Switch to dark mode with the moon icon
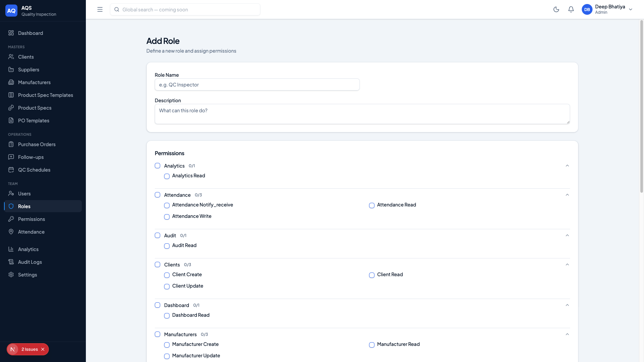This screenshot has width=644, height=362. coord(556,9)
